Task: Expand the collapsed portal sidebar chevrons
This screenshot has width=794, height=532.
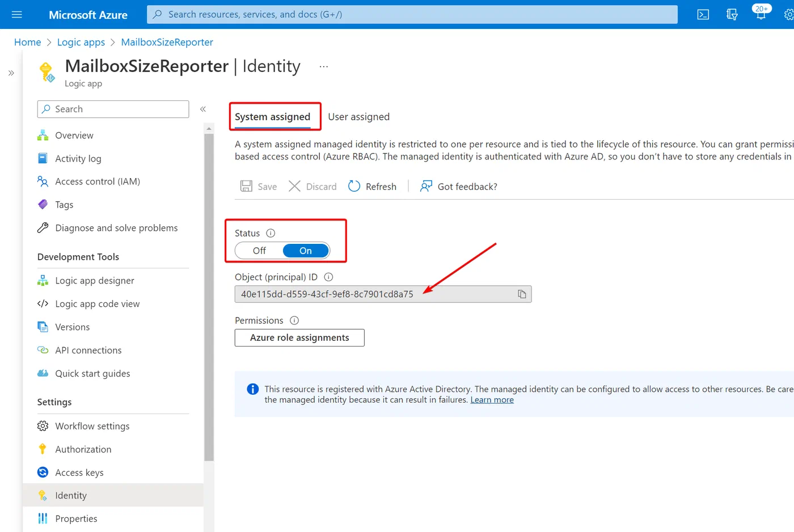Action: (11, 73)
